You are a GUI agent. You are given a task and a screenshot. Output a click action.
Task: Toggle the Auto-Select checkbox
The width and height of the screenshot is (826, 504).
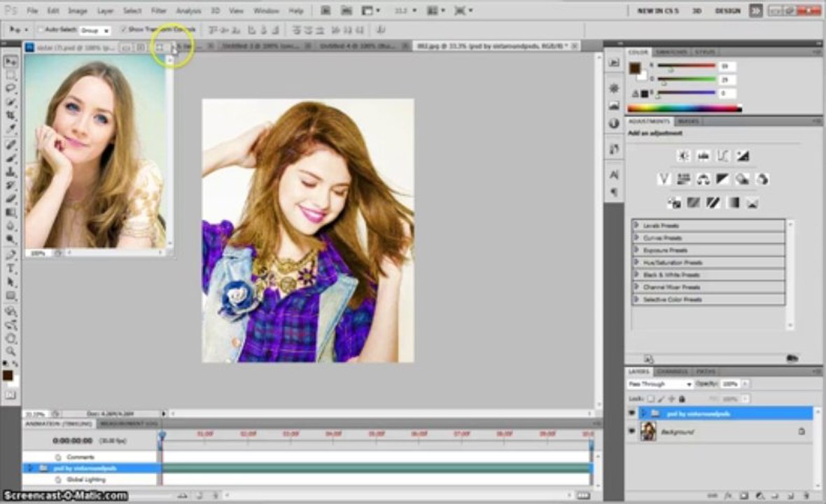[x=40, y=30]
